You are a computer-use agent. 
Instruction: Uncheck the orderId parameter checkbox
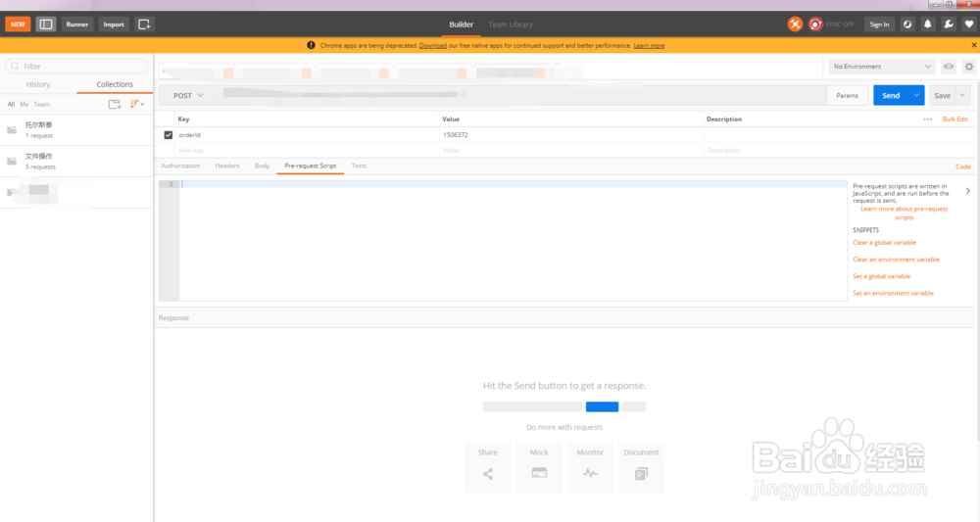click(169, 135)
